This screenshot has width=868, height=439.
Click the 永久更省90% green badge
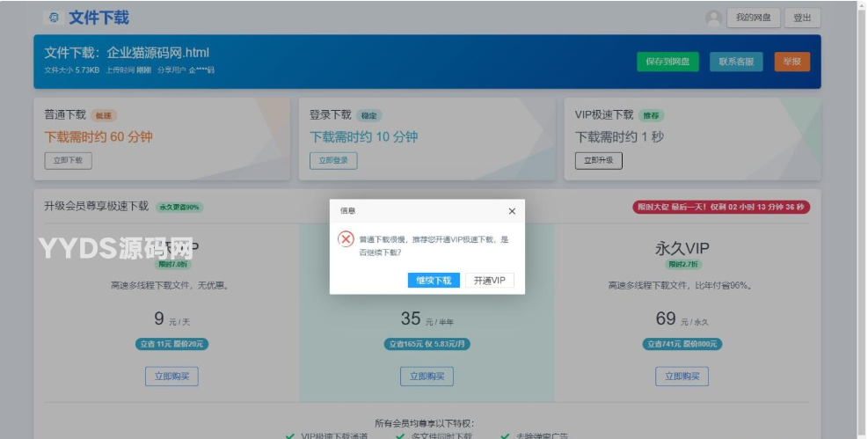coord(180,208)
